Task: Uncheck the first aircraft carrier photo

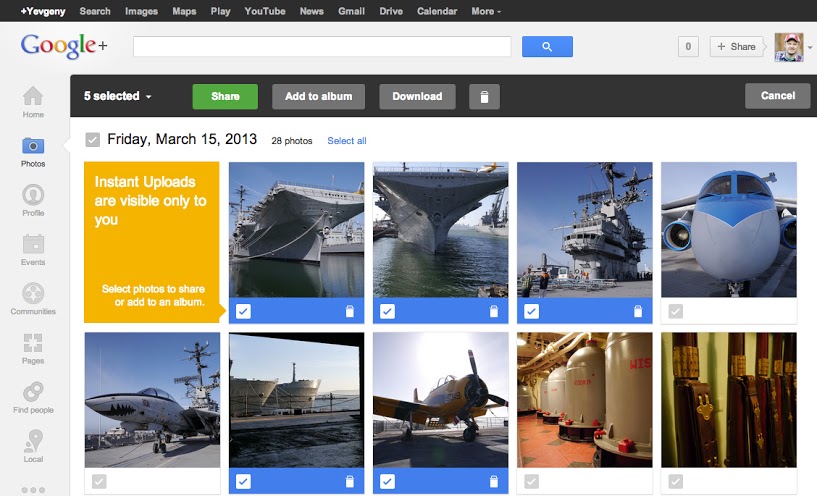Action: coord(243,312)
